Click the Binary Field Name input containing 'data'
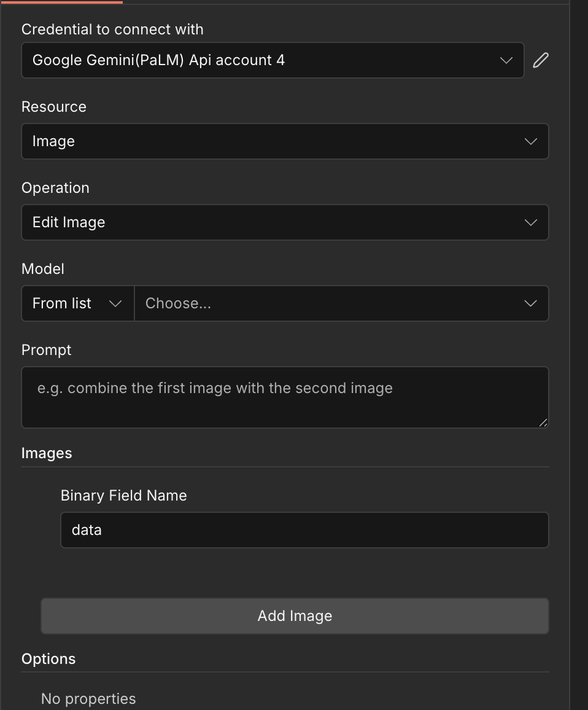Screen dimensions: 588x710 click(x=304, y=530)
